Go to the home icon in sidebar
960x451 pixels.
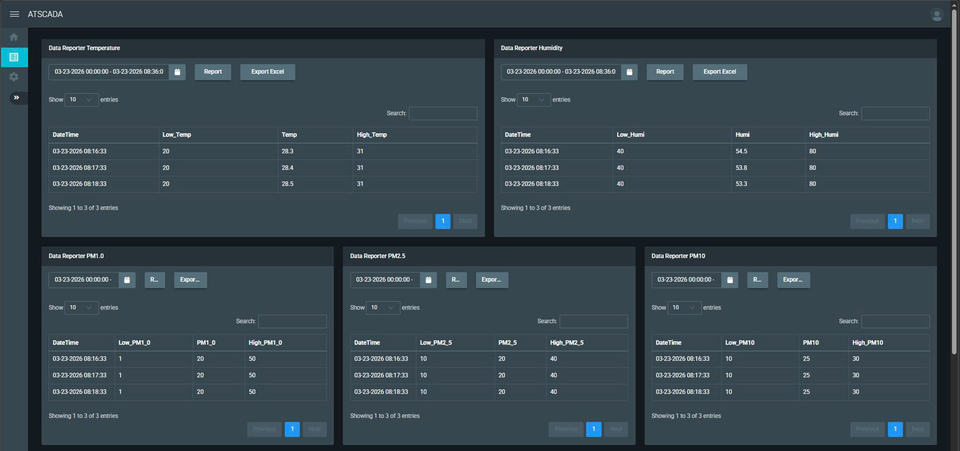click(13, 37)
